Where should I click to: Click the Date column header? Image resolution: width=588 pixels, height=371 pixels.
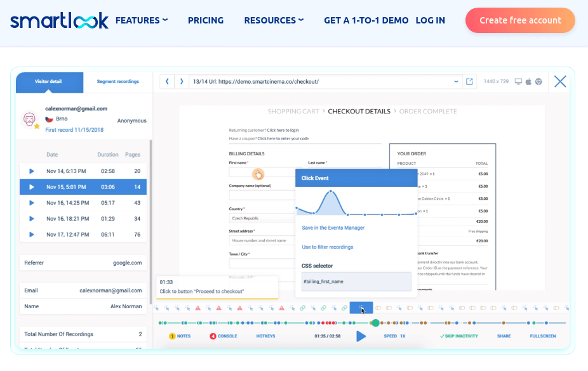52,155
